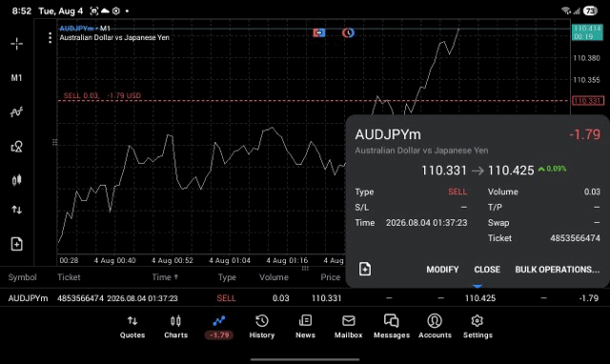The height and width of the screenshot is (364, 610).
Task: Open the Mailbox tab
Action: (348, 327)
